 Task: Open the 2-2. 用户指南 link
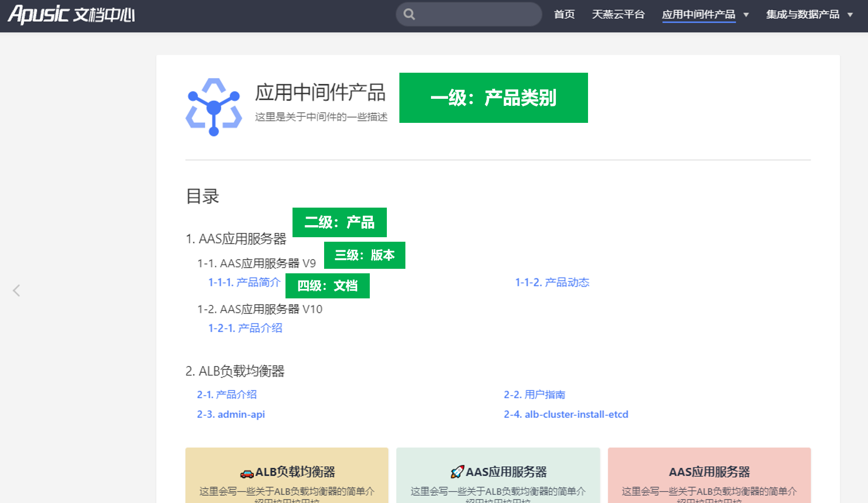(534, 395)
